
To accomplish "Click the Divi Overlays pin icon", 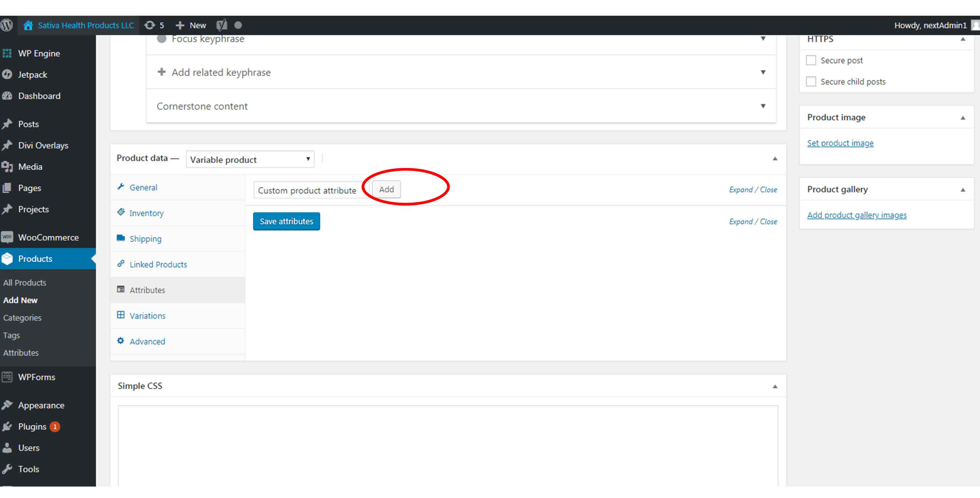I will pos(7,145).
